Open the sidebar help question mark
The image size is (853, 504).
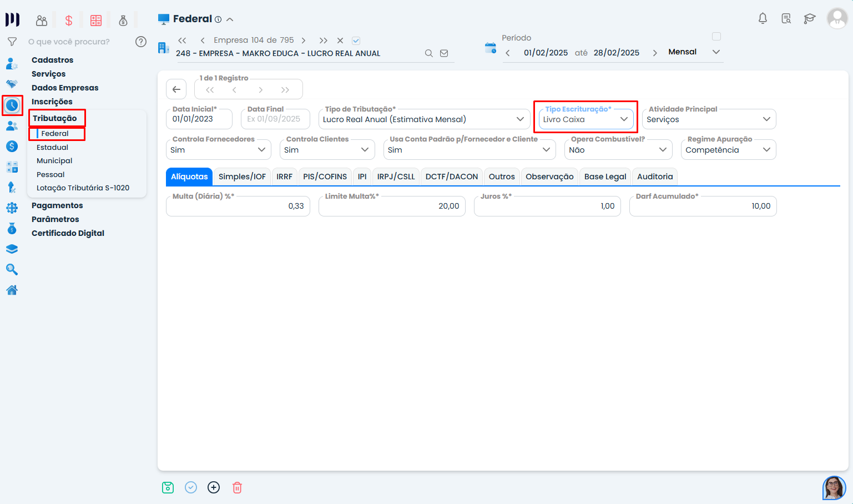(141, 42)
